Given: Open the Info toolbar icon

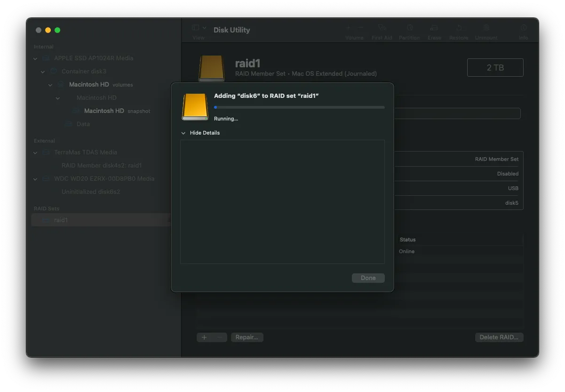Looking at the screenshot, I should tap(523, 28).
